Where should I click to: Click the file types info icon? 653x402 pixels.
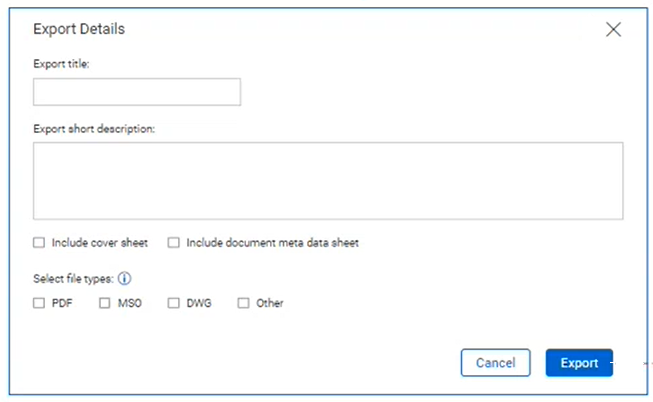[124, 278]
